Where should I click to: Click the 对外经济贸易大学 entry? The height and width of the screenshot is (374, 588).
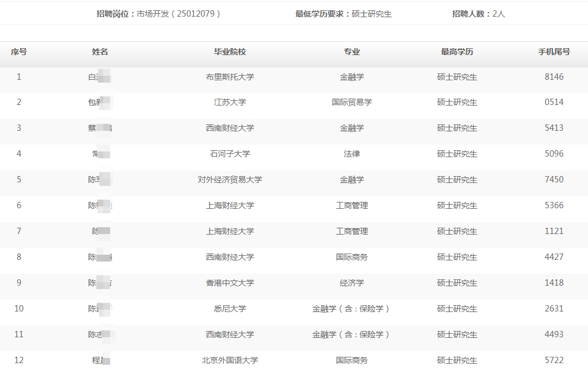[x=230, y=180]
